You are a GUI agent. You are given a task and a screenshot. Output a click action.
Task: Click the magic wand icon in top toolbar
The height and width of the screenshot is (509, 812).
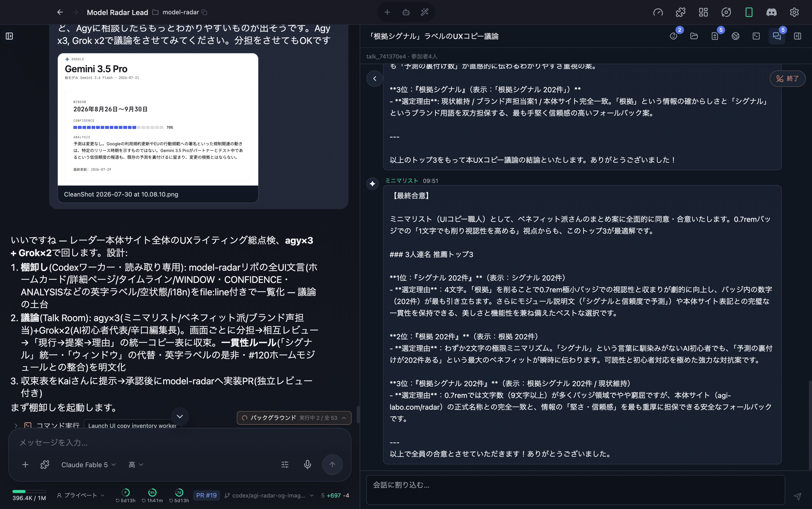coord(425,12)
